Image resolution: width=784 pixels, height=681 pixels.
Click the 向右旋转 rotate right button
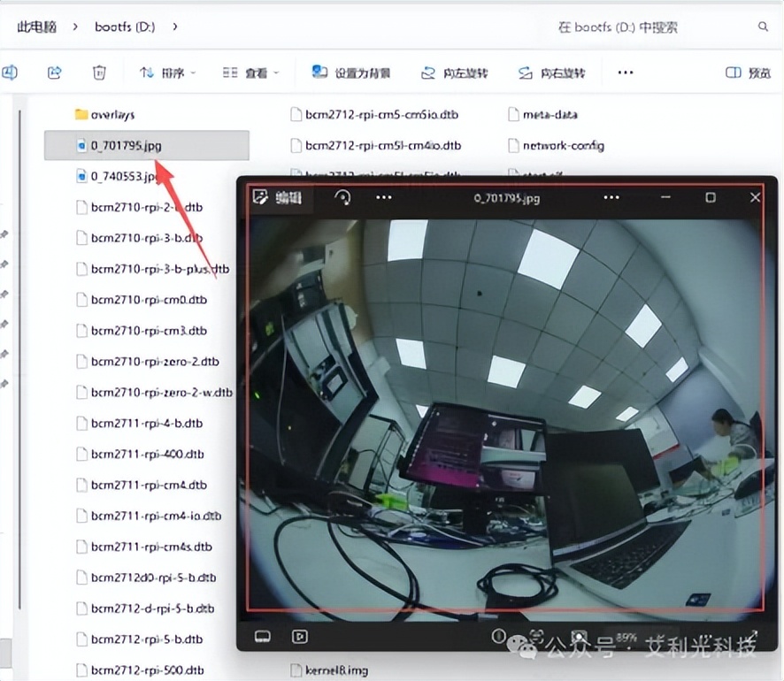pyautogui.click(x=551, y=73)
